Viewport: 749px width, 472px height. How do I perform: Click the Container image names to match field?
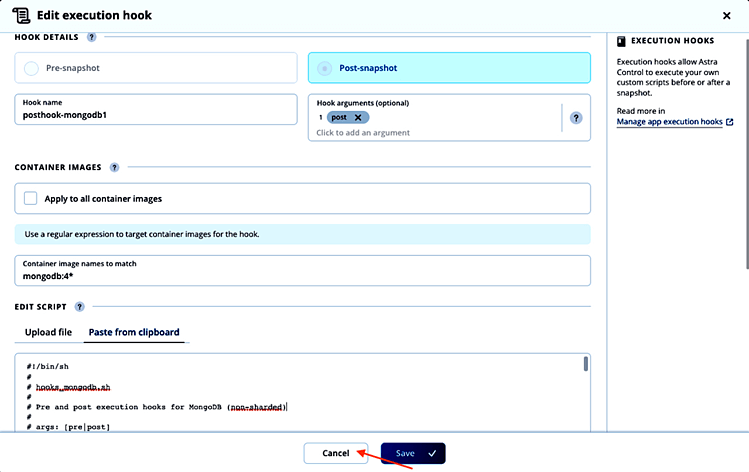(302, 275)
